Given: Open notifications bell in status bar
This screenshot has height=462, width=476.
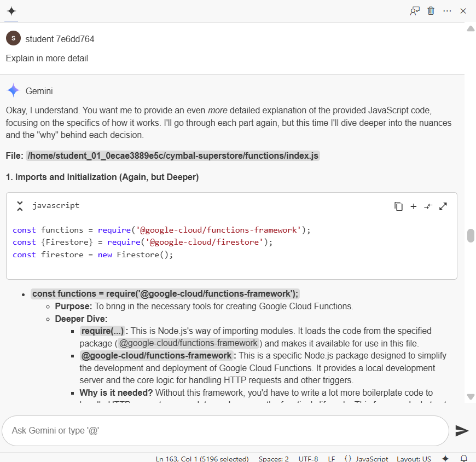Looking at the screenshot, I should click(x=464, y=458).
